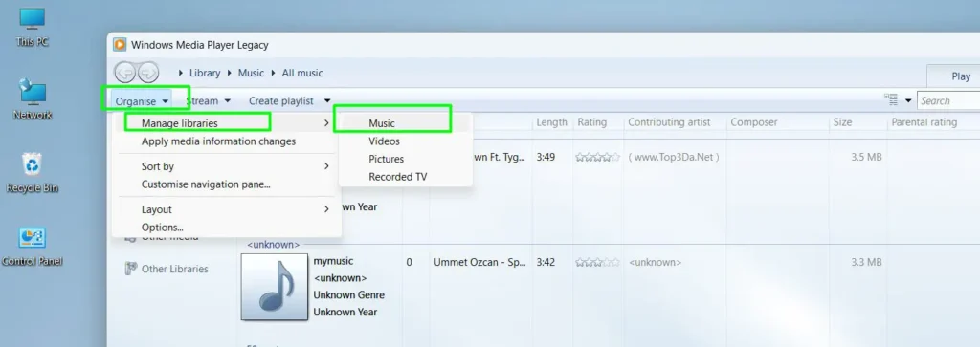Sort by Size column header

pos(842,122)
